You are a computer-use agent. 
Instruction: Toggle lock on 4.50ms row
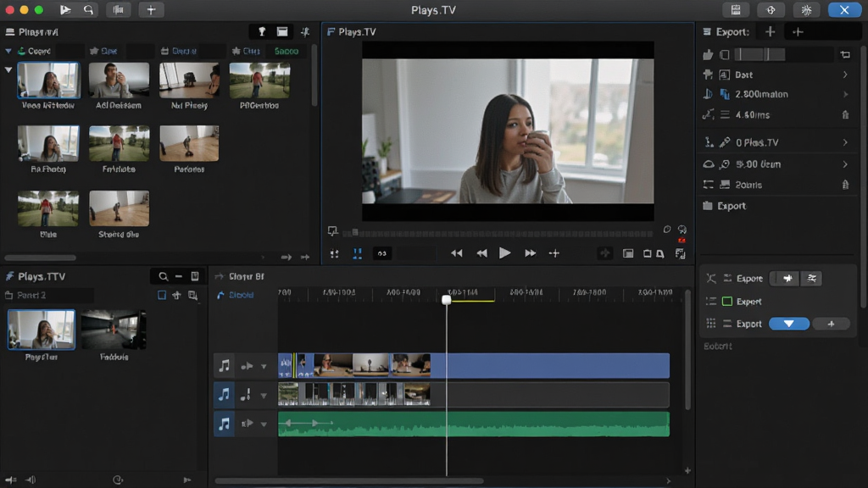(845, 115)
